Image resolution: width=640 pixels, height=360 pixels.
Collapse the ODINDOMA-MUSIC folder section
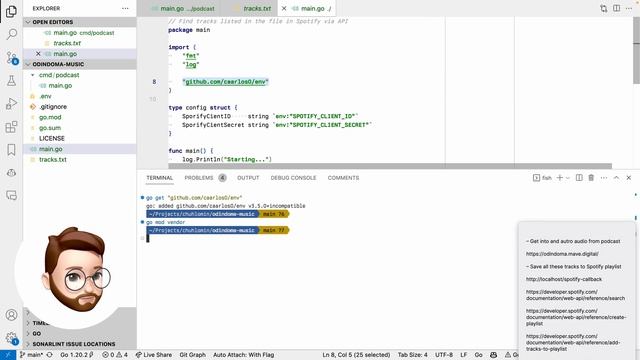pos(80,64)
